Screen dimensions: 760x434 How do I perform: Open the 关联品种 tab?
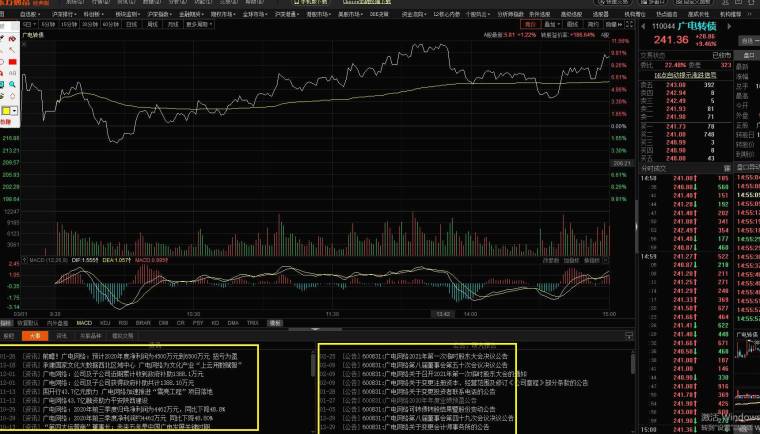pyautogui.click(x=91, y=336)
